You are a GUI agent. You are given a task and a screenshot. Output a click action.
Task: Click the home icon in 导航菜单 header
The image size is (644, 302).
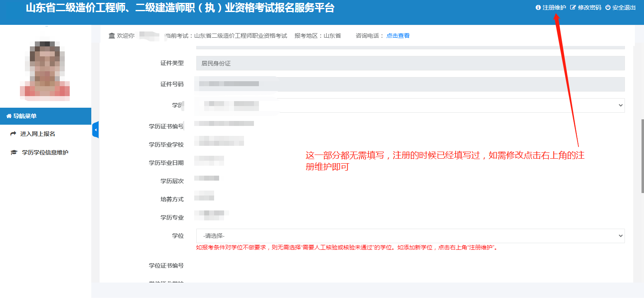pyautogui.click(x=9, y=116)
